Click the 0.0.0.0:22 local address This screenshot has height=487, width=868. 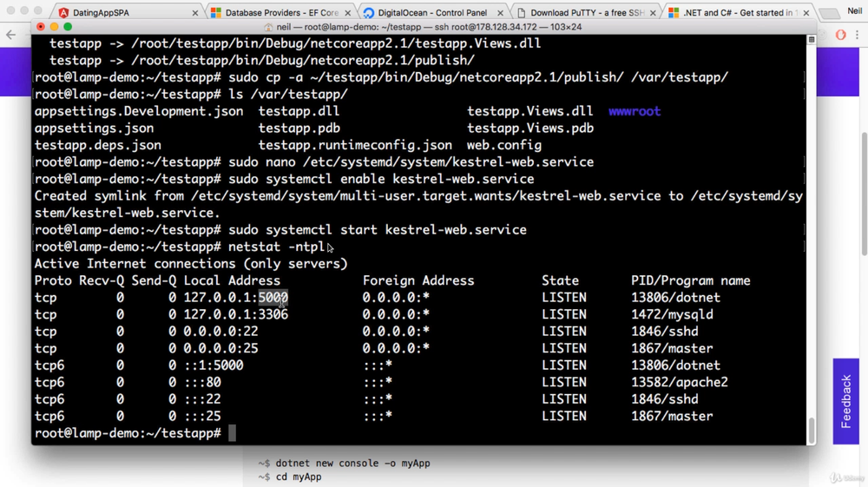click(220, 332)
